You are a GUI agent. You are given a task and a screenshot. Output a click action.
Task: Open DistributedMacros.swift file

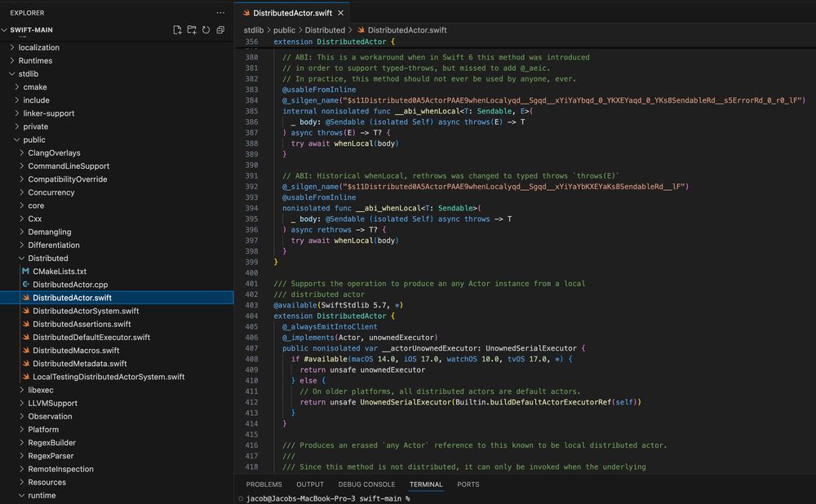point(117,350)
